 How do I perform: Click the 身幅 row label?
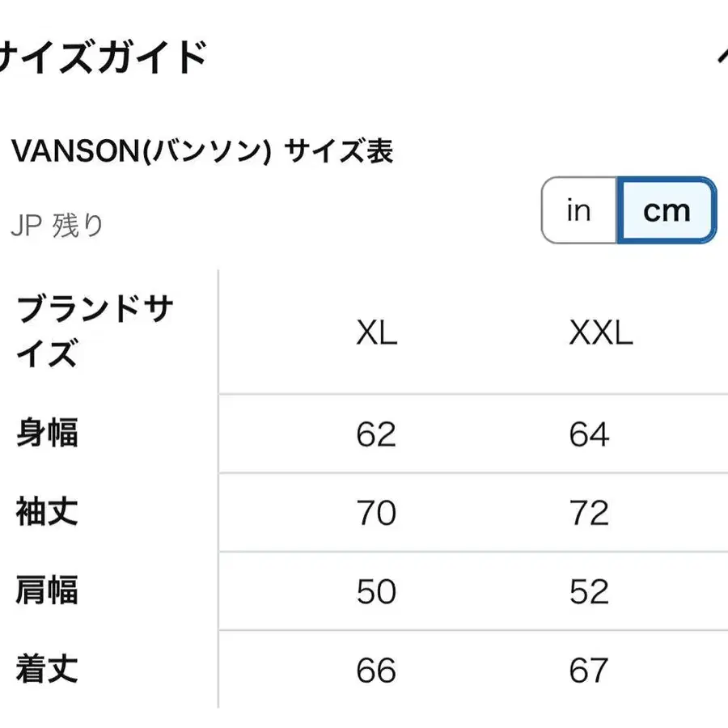47,433
